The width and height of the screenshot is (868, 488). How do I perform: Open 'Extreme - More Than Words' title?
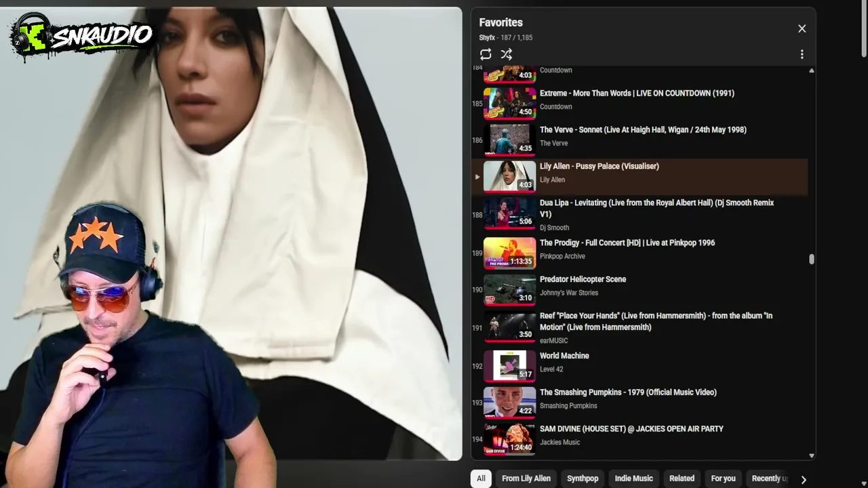tap(637, 94)
